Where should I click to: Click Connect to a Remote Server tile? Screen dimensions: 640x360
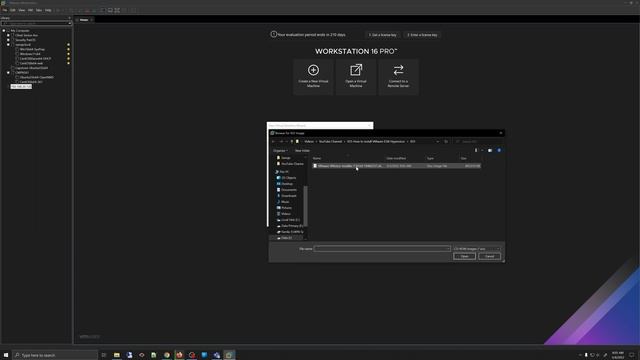tap(398, 77)
